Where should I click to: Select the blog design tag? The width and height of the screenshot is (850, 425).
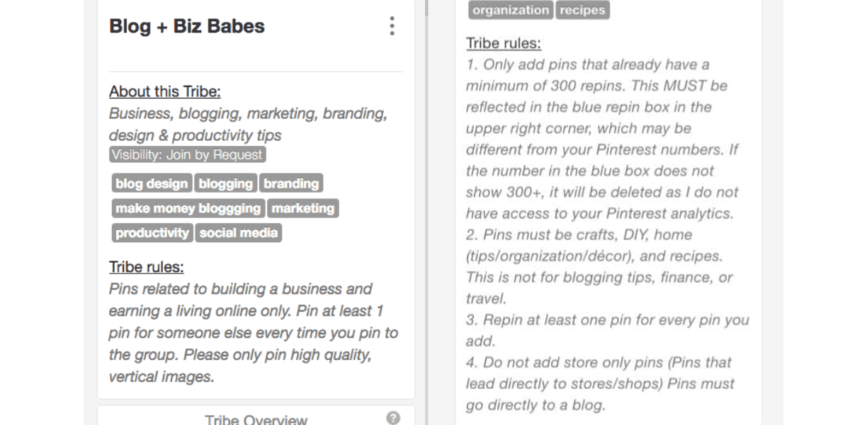click(152, 184)
